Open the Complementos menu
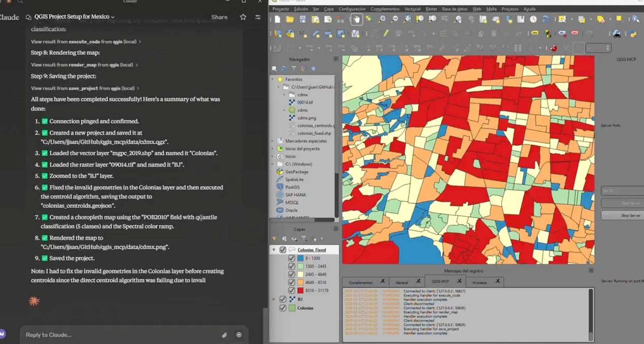The image size is (644, 344). tap(384, 9)
